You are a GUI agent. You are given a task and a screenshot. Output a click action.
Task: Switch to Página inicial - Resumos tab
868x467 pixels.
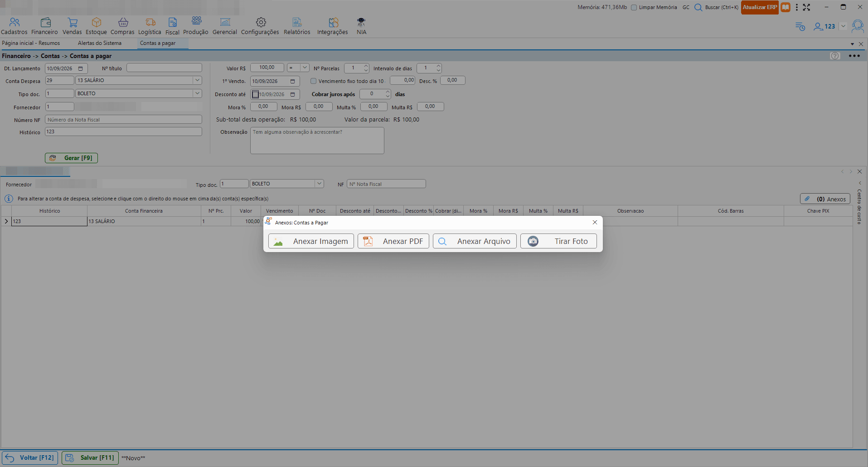[x=31, y=43]
